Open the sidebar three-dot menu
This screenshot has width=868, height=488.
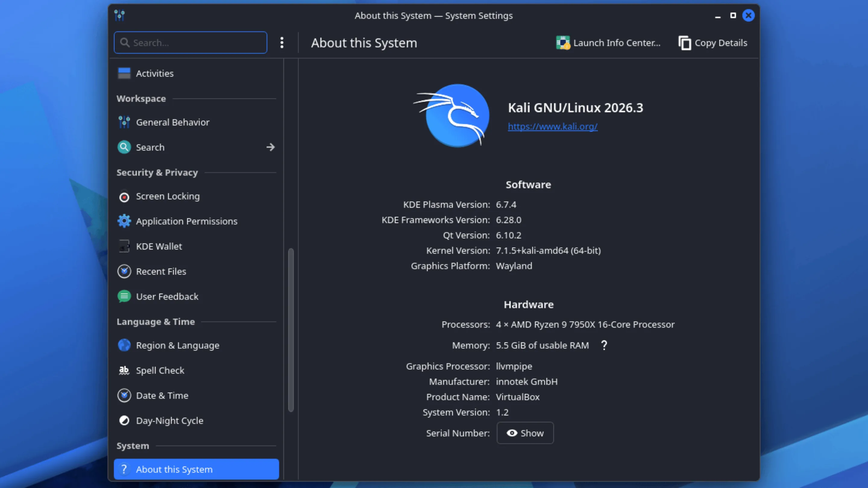pyautogui.click(x=282, y=43)
